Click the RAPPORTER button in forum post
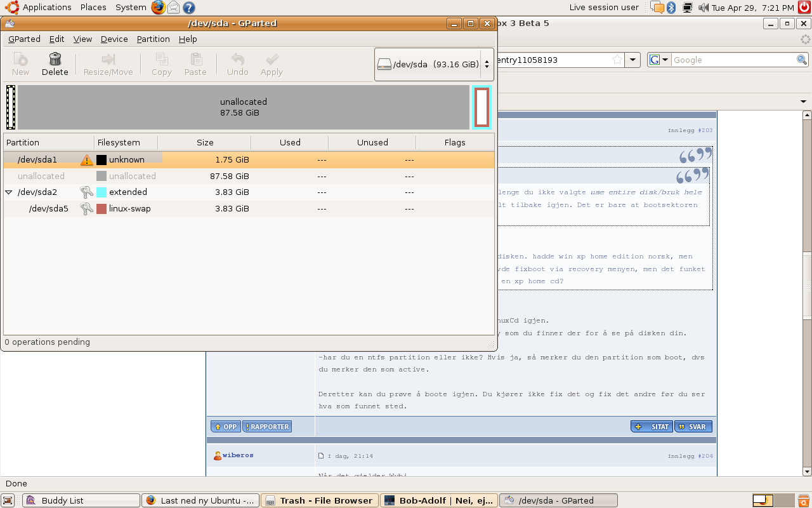This screenshot has height=508, width=812. coord(266,427)
